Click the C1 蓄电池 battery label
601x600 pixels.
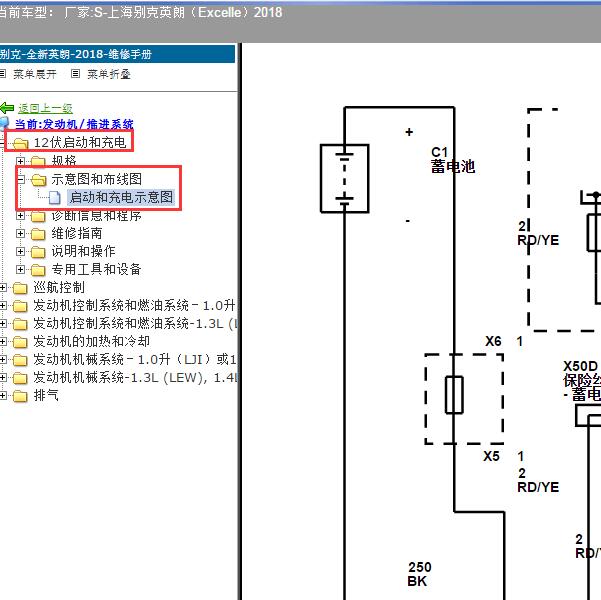click(453, 160)
